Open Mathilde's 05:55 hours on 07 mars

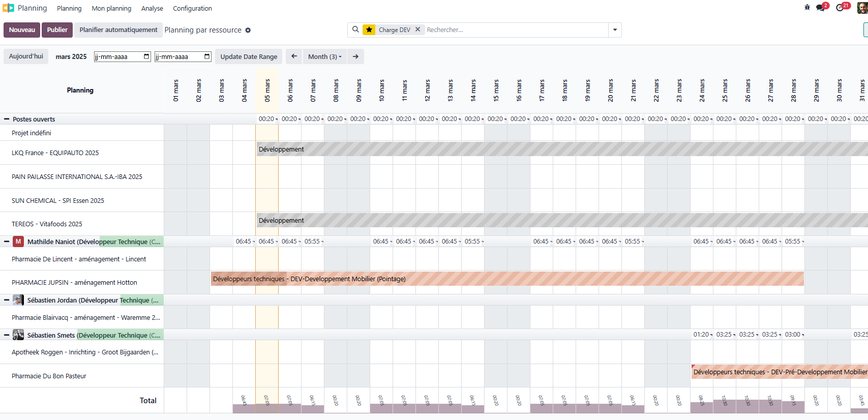click(x=313, y=242)
